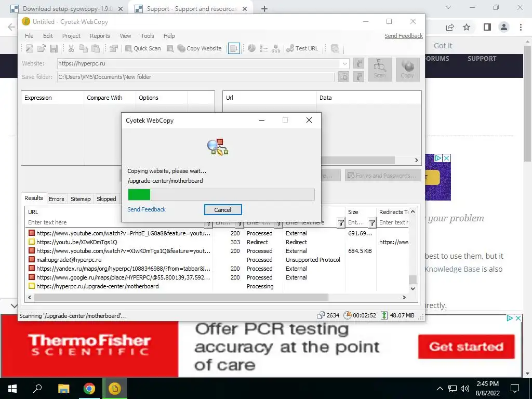
Task: Click the Redirects To filter text box
Action: pyautogui.click(x=394, y=222)
